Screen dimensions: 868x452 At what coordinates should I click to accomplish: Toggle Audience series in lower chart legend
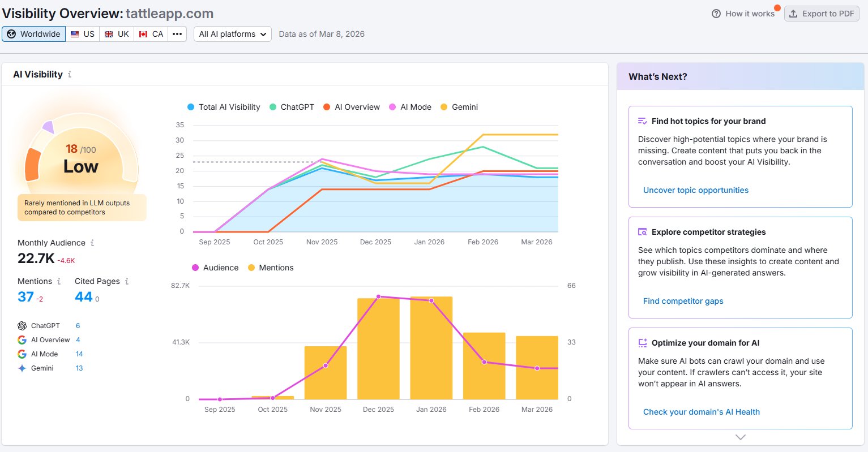[x=215, y=268]
